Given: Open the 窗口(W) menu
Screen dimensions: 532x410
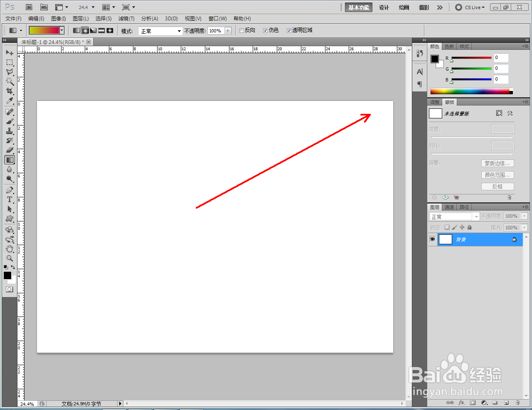Looking at the screenshot, I should coord(218,19).
